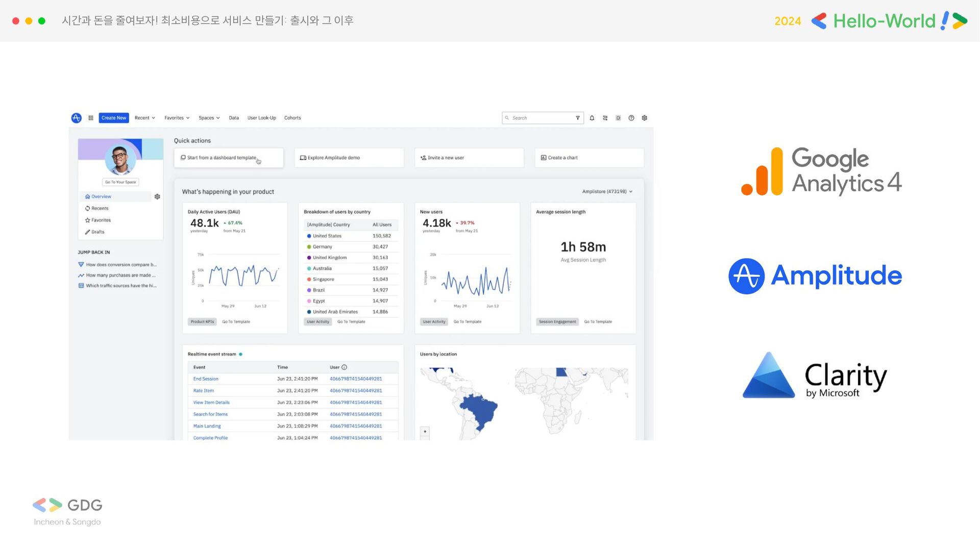Click Explore Amplitude demo card

tap(349, 158)
